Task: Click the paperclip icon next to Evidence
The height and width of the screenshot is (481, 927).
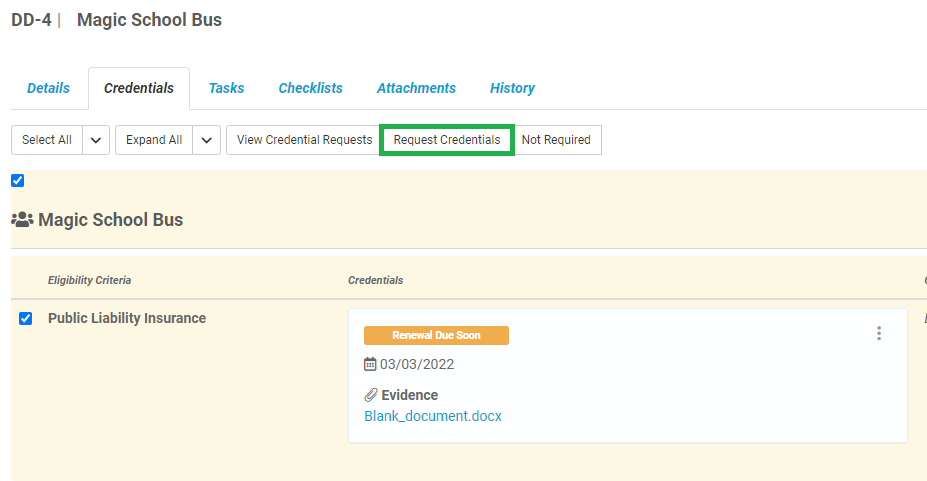Action: pyautogui.click(x=371, y=395)
